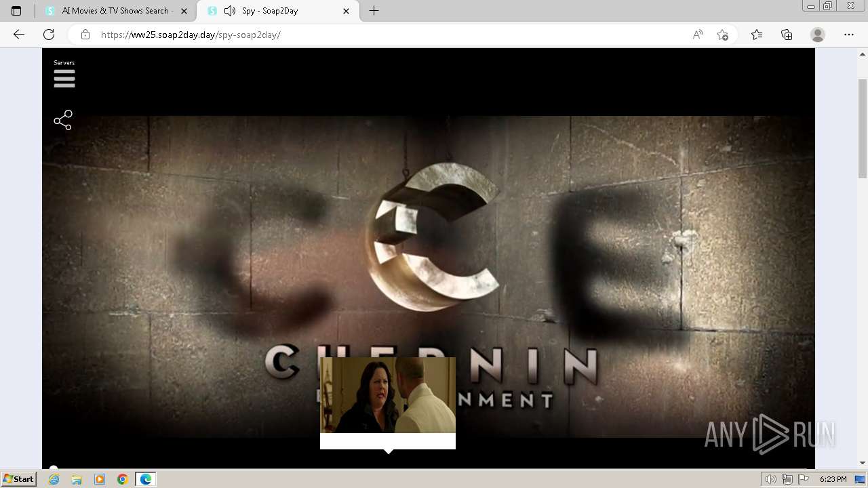Image resolution: width=868 pixels, height=488 pixels.
Task: Open the tab actions menu icon
Action: [x=16, y=11]
